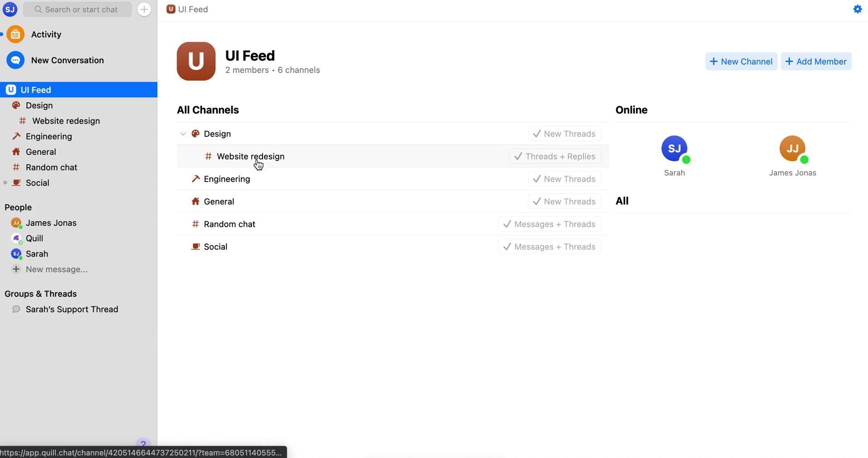The height and width of the screenshot is (458, 868).
Task: Open settings via the gear icon
Action: point(857,9)
